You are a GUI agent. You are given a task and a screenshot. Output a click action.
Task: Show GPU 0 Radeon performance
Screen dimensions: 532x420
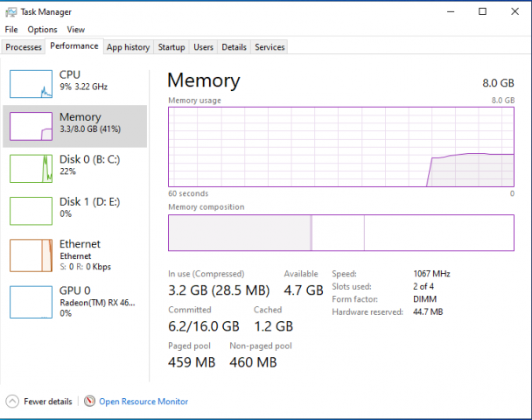75,301
